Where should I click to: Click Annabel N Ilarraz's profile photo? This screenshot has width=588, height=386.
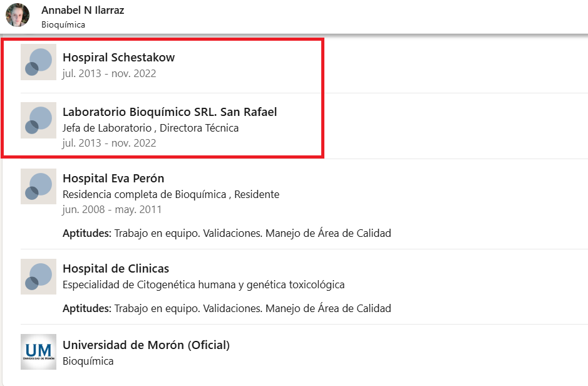point(18,15)
